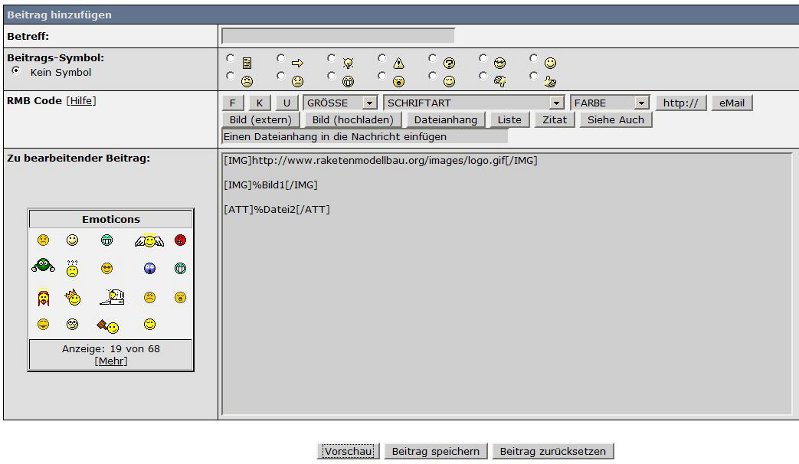Insert the confused emoticon with question marks

(72, 268)
